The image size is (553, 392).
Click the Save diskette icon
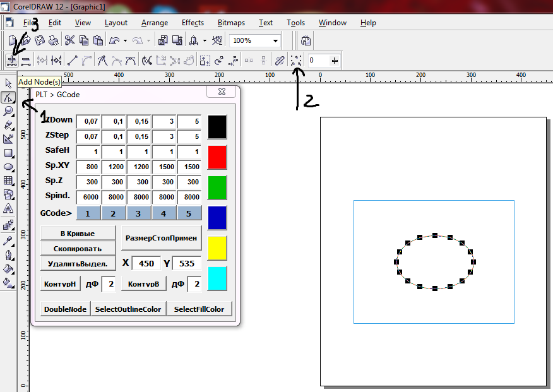click(40, 40)
